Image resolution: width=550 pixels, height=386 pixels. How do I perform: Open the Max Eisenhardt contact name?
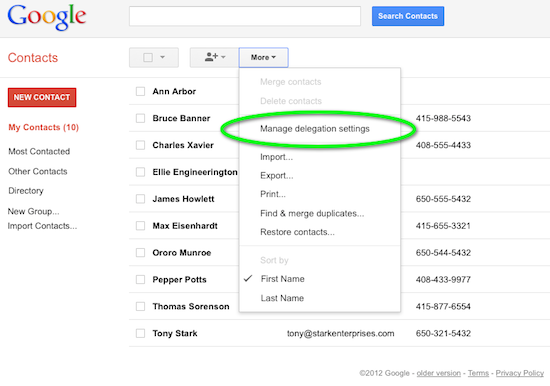tap(185, 226)
